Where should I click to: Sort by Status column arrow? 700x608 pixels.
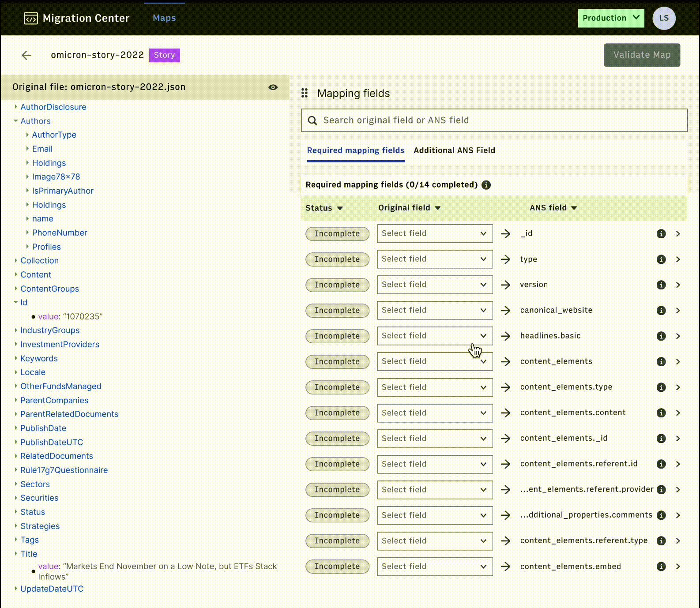pyautogui.click(x=340, y=208)
